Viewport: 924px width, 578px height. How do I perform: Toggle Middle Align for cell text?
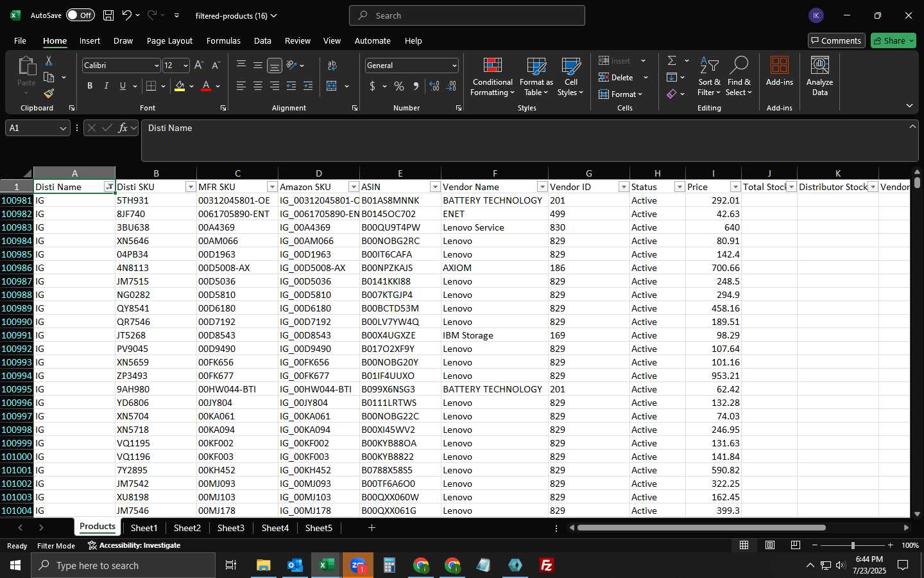pyautogui.click(x=258, y=66)
